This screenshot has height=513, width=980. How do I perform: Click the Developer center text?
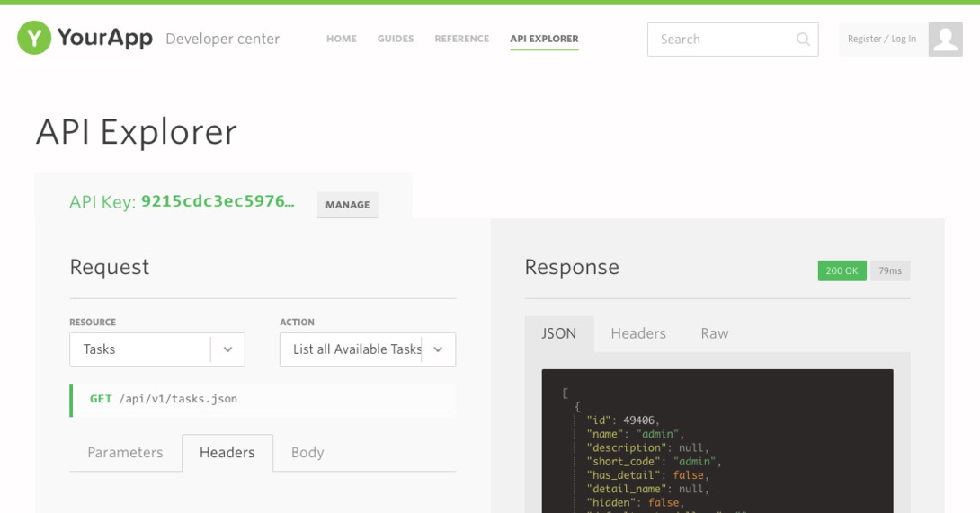(x=222, y=39)
